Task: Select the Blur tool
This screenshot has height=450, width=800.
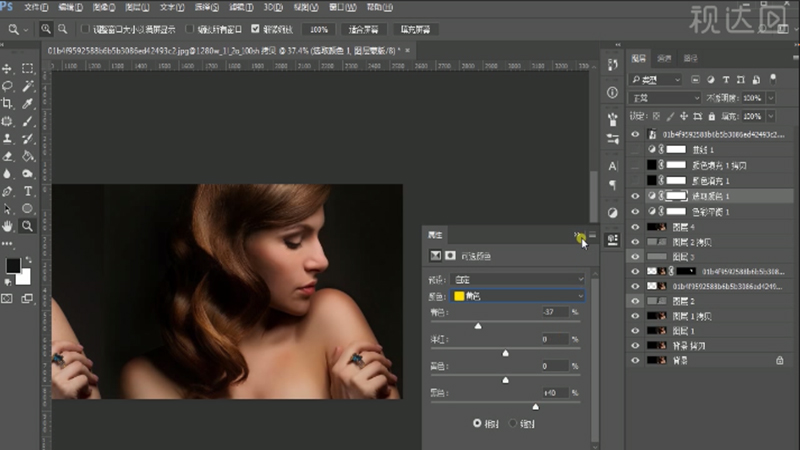Action: (x=7, y=173)
